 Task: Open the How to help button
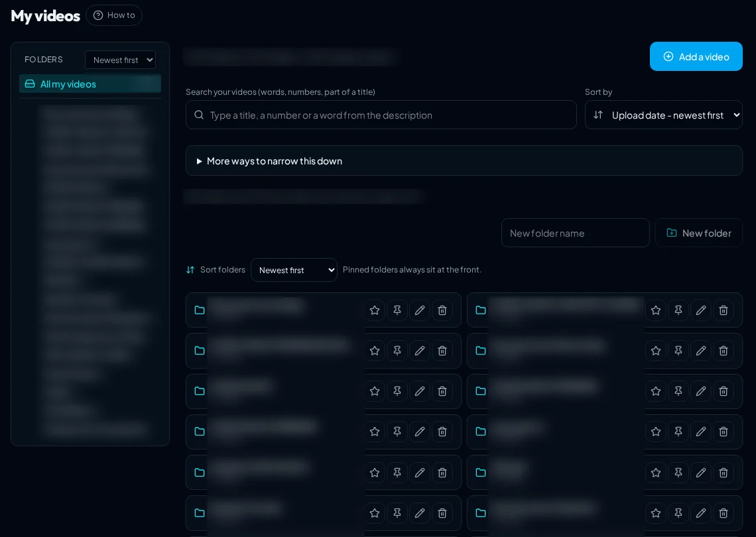pyautogui.click(x=114, y=15)
